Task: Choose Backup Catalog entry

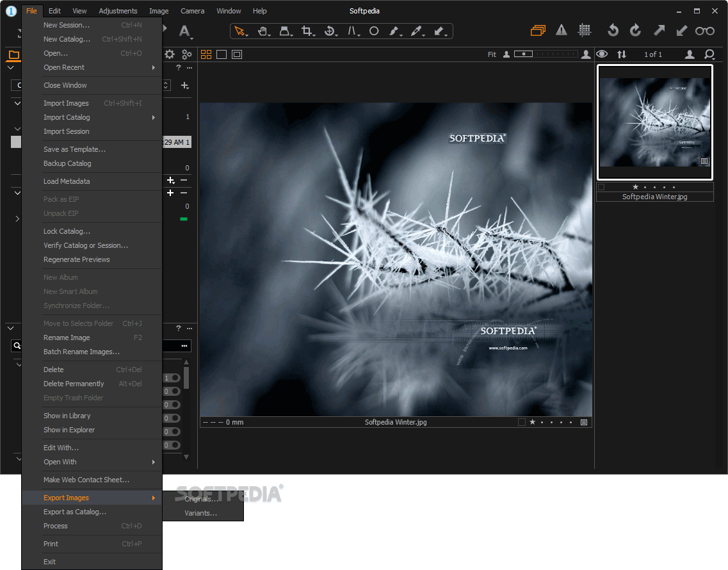Action: coord(92,163)
